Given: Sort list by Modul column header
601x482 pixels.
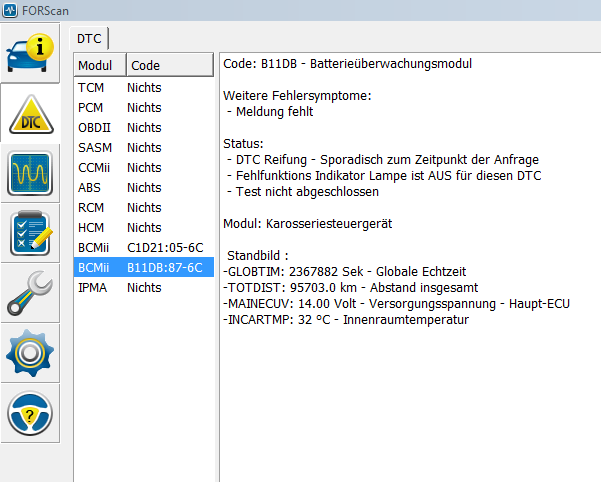Looking at the screenshot, I should coord(99,65).
